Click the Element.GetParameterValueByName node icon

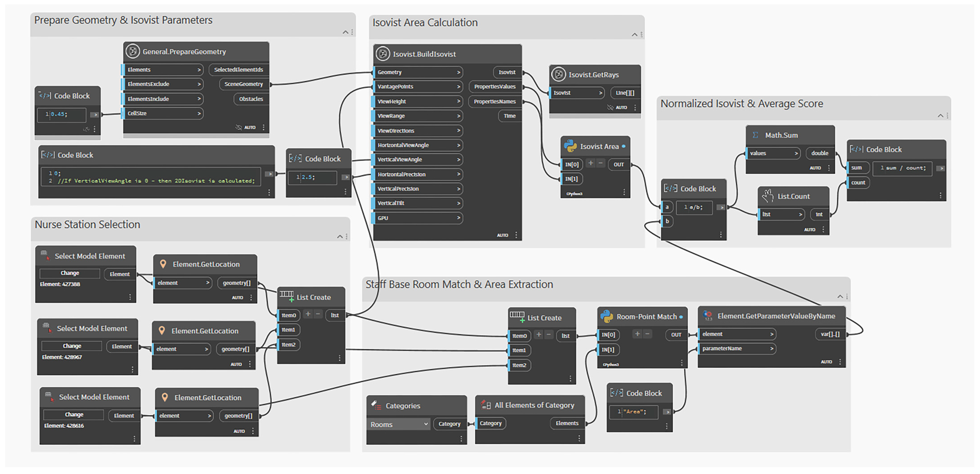click(x=708, y=316)
